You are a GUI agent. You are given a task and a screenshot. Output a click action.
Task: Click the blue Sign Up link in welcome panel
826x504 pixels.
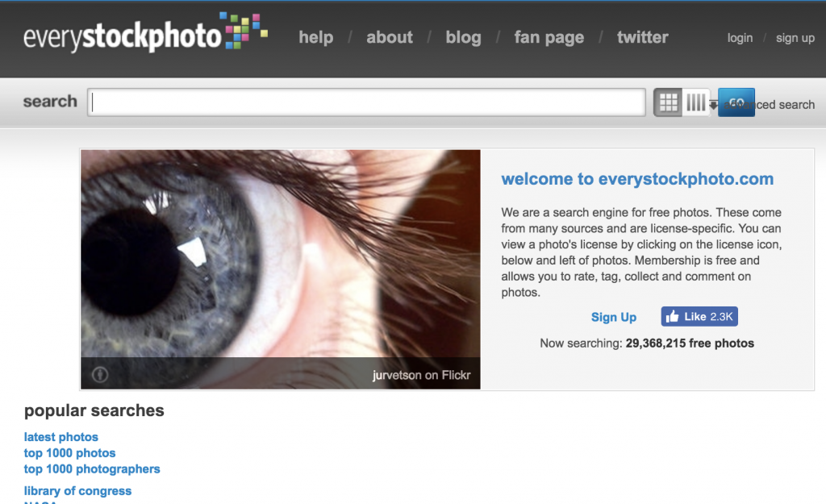[614, 318]
